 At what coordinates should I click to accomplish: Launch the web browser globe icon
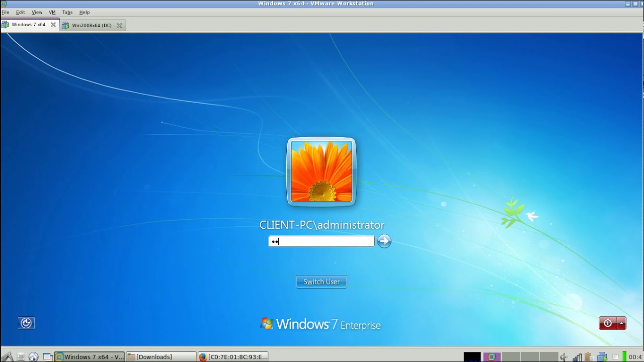pyautogui.click(x=34, y=357)
